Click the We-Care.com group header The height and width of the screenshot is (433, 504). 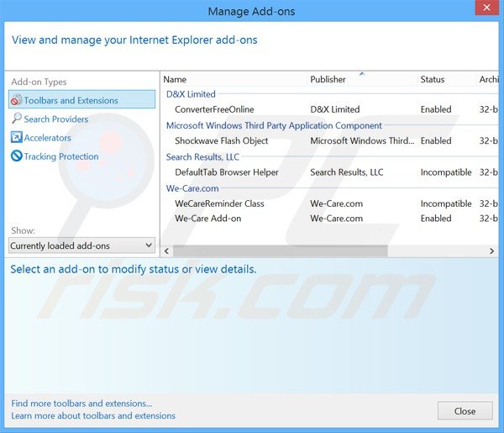point(192,188)
